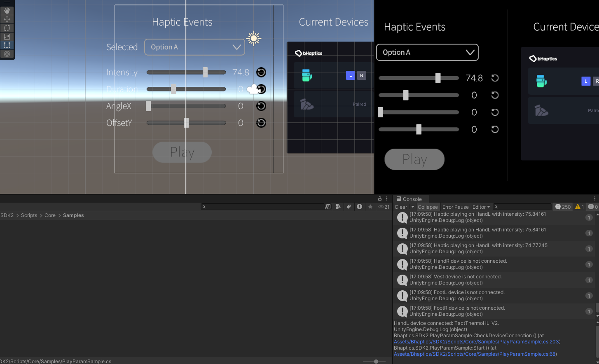599x364 pixels.
Task: Toggle warning messages filter showing 1
Action: click(580, 207)
